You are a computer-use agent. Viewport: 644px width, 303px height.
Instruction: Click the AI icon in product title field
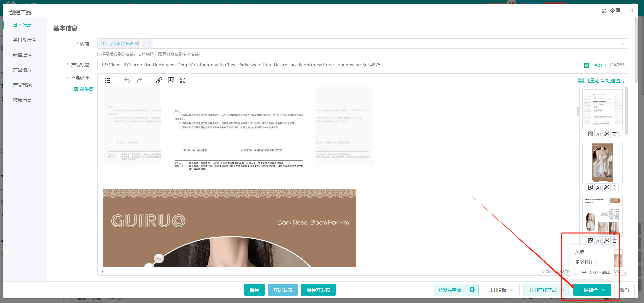click(x=587, y=65)
